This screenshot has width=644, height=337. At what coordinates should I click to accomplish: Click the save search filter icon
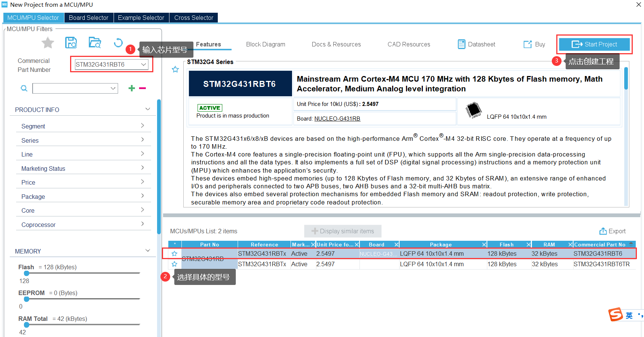point(71,43)
